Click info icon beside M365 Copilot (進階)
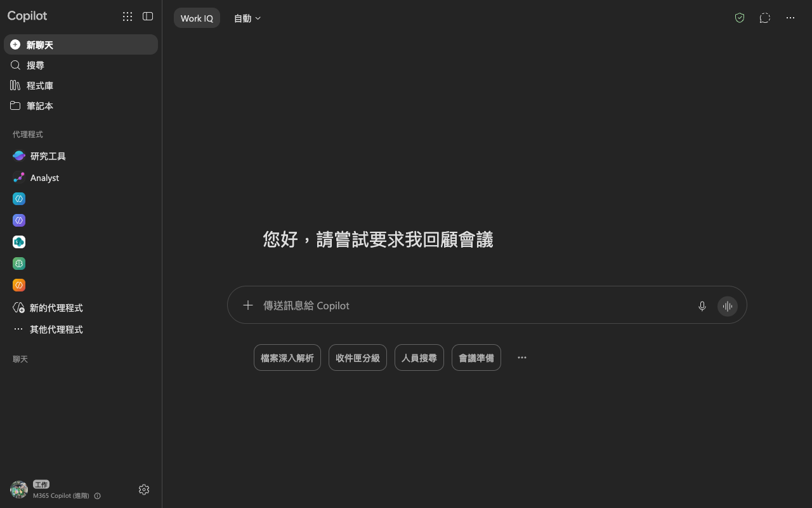 pos(97,496)
